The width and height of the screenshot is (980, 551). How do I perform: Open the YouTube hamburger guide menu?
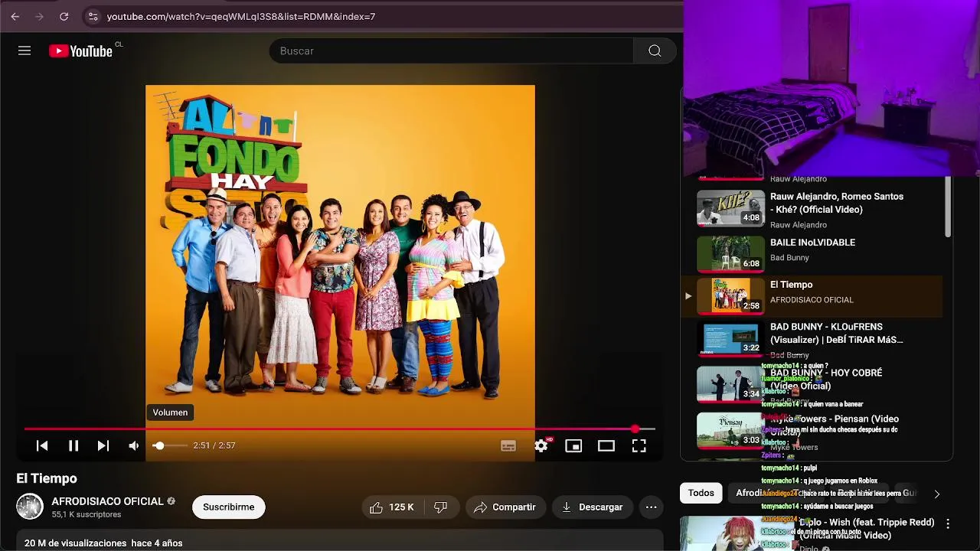pos(24,51)
